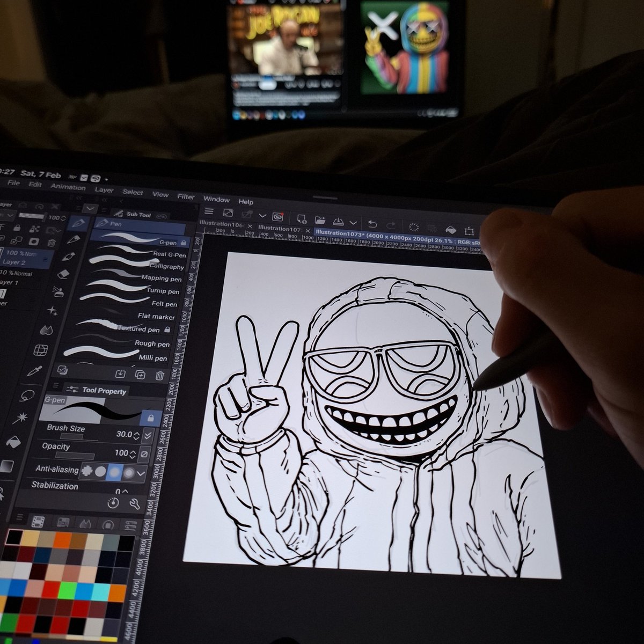Select the Felt pen sub tool
This screenshot has width=644, height=644.
pos(164,304)
